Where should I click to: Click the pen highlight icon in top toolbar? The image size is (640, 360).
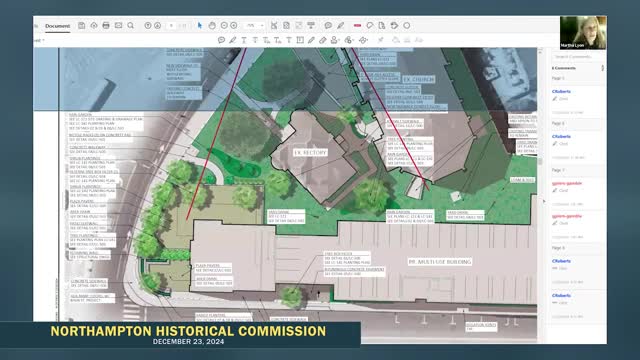341,25
